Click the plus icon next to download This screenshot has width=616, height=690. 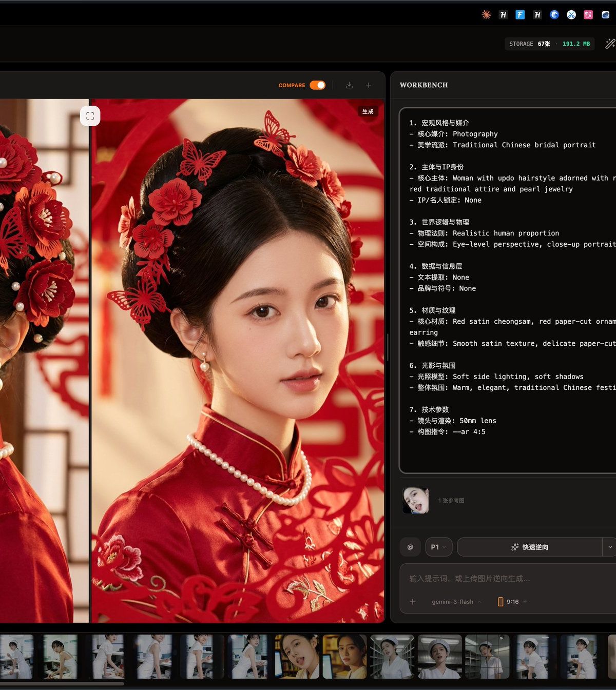click(x=369, y=85)
